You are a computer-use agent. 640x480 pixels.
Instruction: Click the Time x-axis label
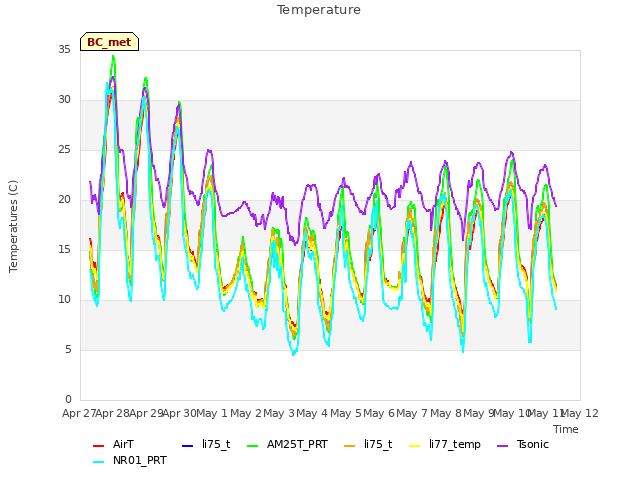566,429
